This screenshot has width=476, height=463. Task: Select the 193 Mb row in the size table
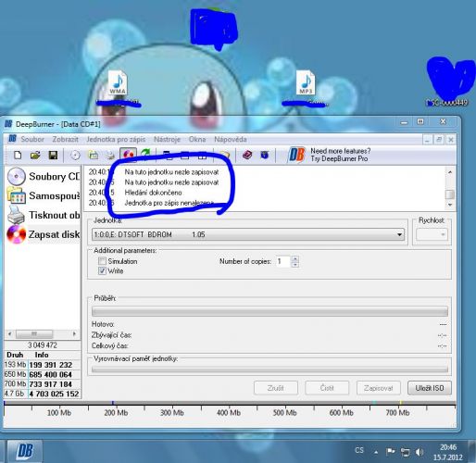click(x=43, y=365)
